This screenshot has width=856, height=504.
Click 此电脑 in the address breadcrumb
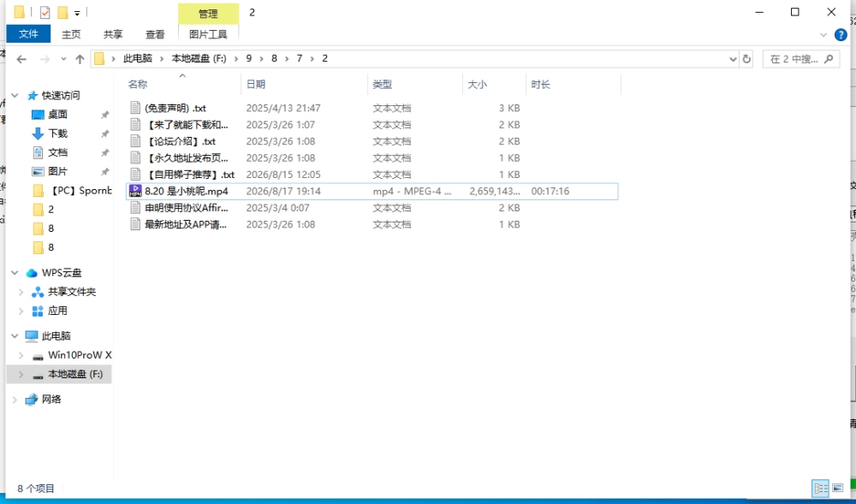[x=138, y=59]
